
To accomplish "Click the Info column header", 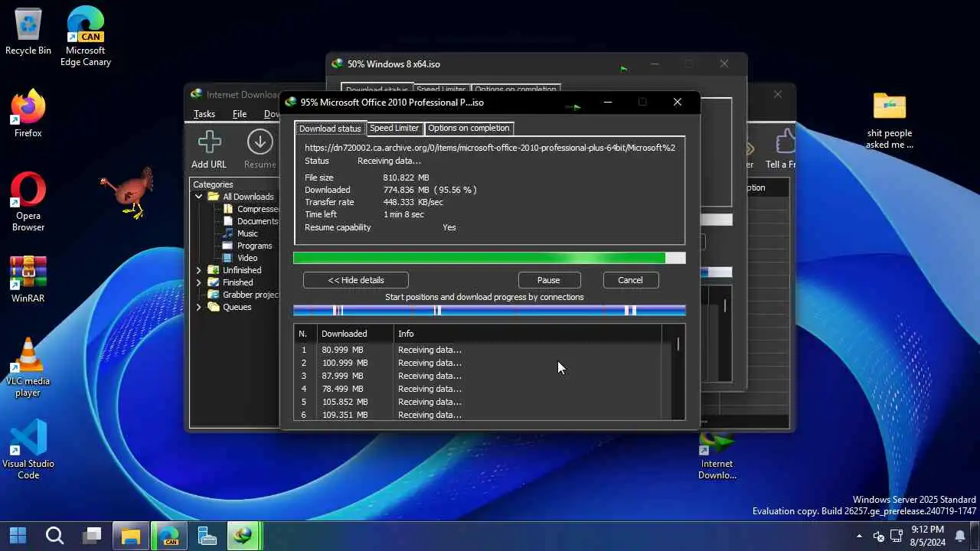I will [528, 334].
